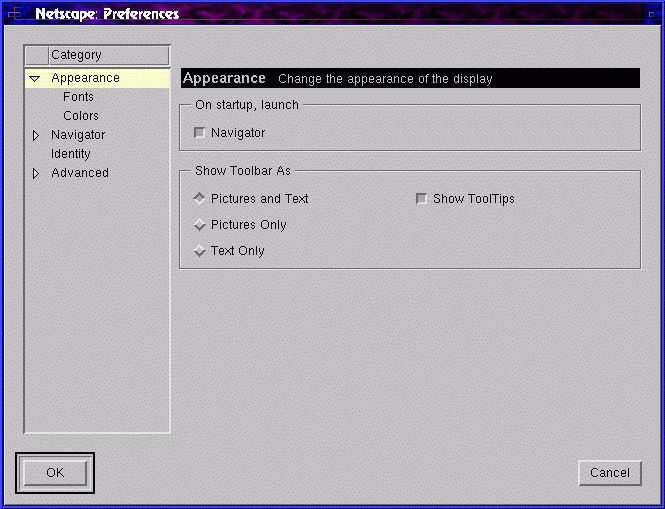Screen dimensions: 665x509
Task: Click the blank header cell beside Category
Action: pos(37,55)
